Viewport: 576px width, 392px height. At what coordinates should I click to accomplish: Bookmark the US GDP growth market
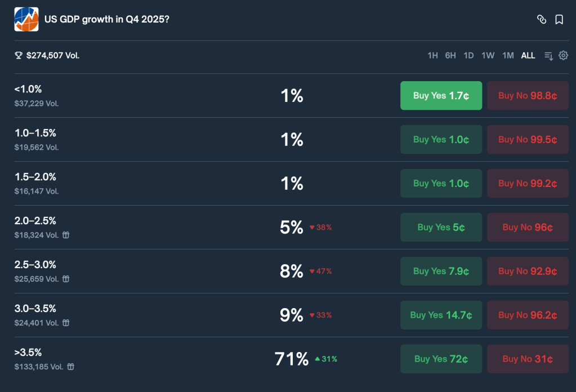pos(559,20)
